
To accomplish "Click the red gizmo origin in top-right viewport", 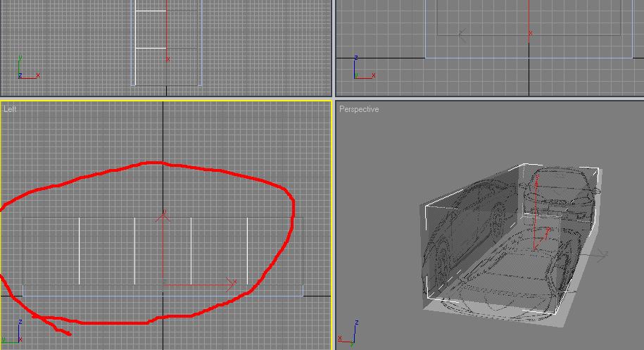I will [529, 33].
